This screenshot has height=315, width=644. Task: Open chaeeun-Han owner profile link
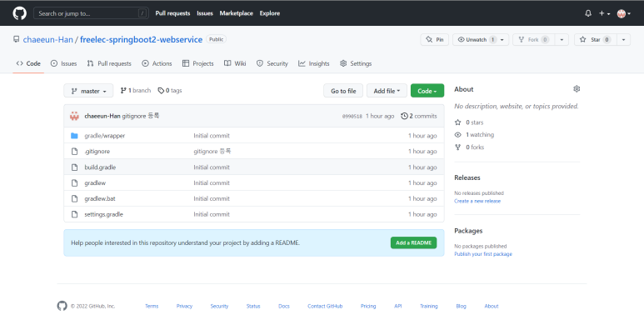click(x=48, y=39)
